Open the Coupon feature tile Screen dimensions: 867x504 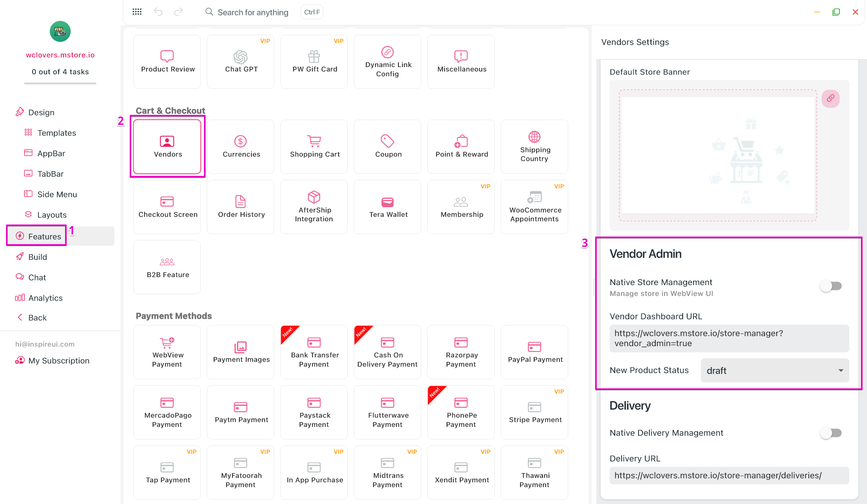pos(388,147)
